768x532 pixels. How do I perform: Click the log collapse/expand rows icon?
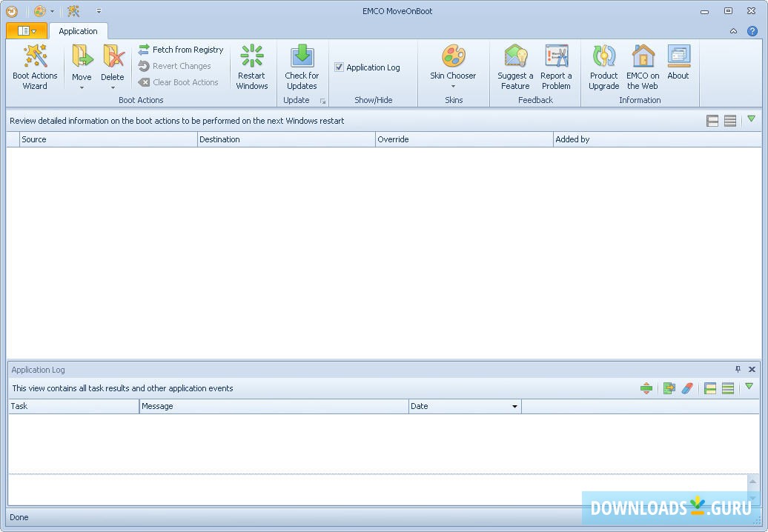pyautogui.click(x=646, y=388)
